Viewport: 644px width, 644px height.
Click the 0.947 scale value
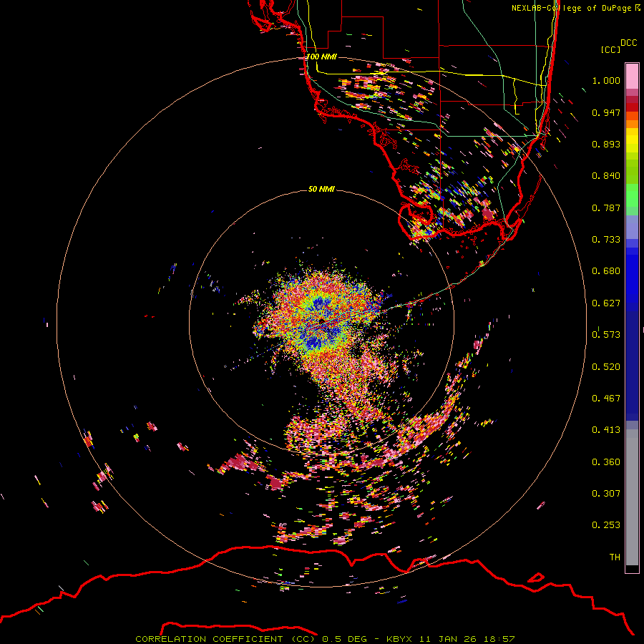tap(606, 112)
